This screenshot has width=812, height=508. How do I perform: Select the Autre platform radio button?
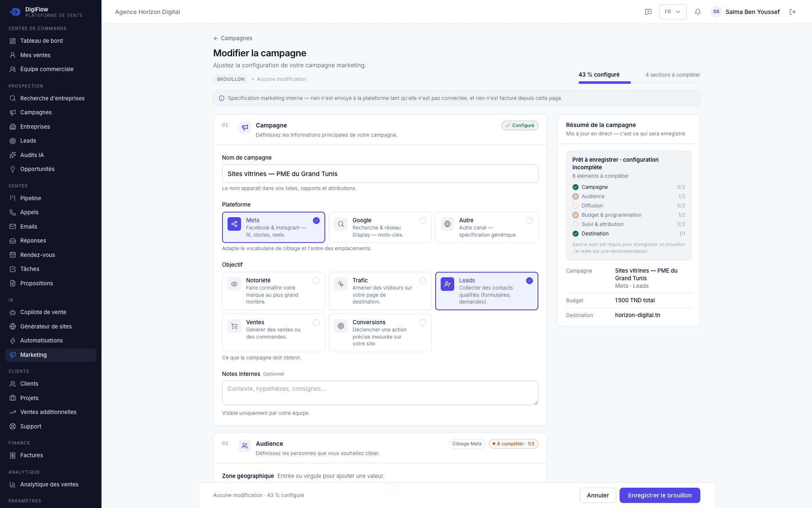529,221
